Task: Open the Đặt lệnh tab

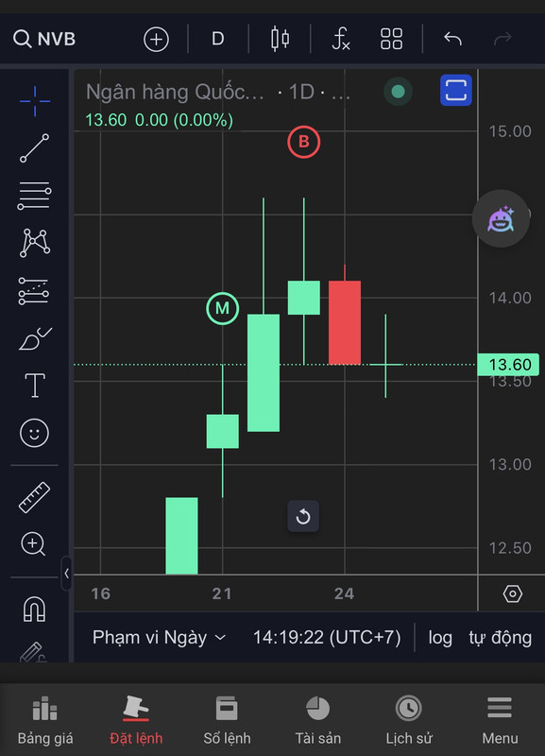Action: click(136, 721)
